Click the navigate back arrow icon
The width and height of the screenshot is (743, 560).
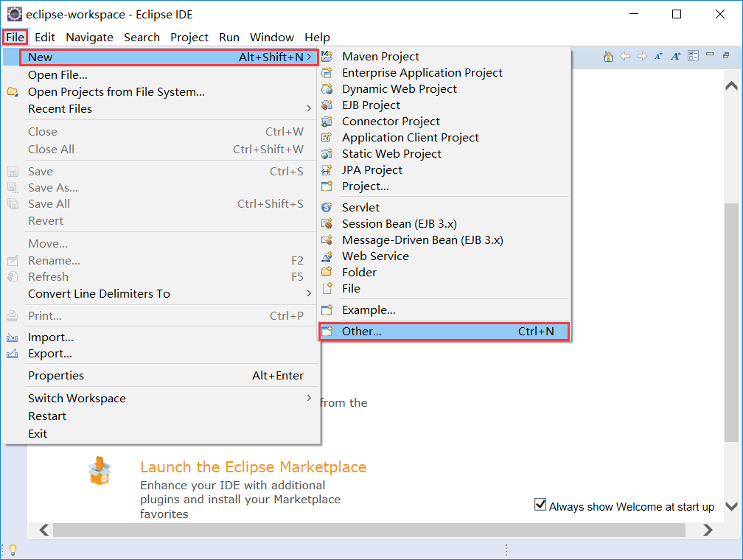point(625,57)
